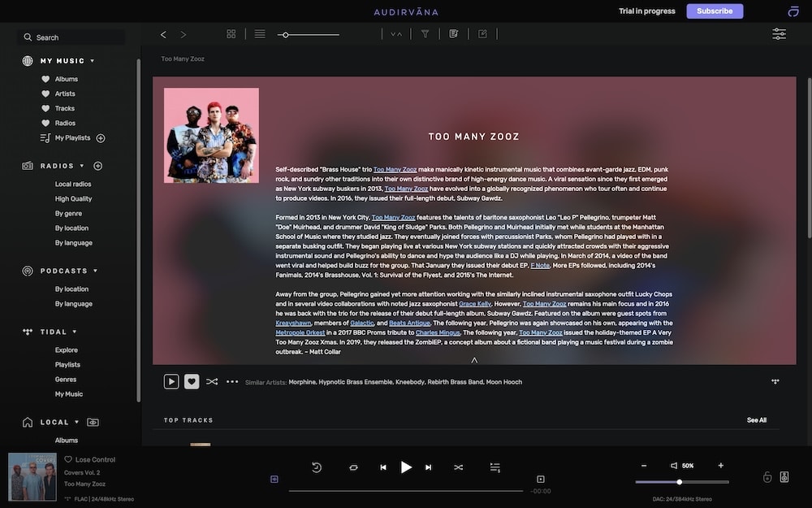
Task: Open the Grace Kelly link in biography
Action: [475, 304]
